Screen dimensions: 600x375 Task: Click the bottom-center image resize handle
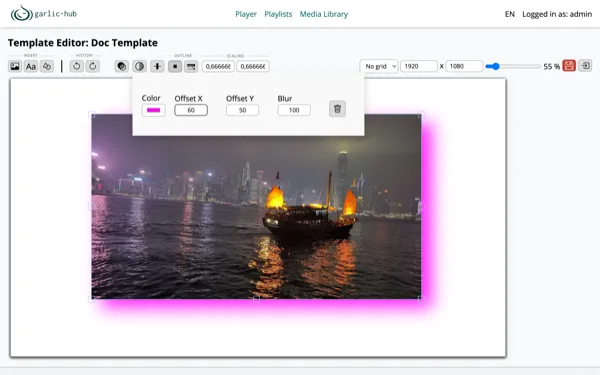[x=256, y=299]
